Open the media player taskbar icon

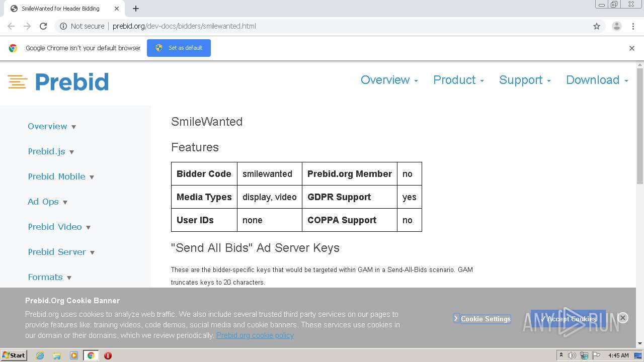click(74, 355)
